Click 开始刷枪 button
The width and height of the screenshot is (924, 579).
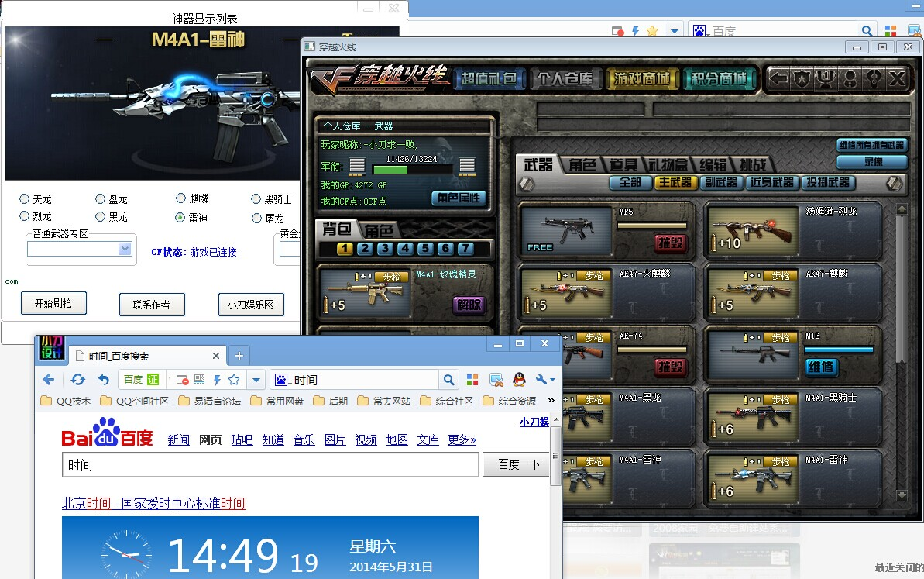(x=53, y=303)
